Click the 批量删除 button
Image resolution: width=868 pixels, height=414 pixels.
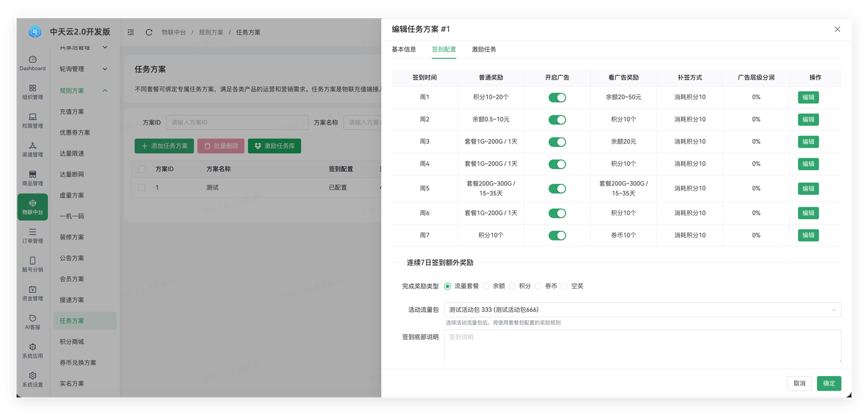point(221,146)
